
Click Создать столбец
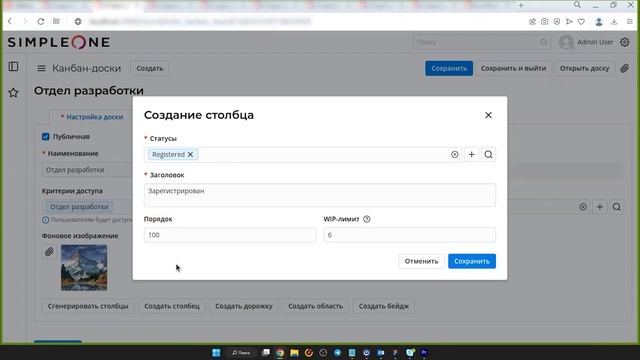[172, 306]
